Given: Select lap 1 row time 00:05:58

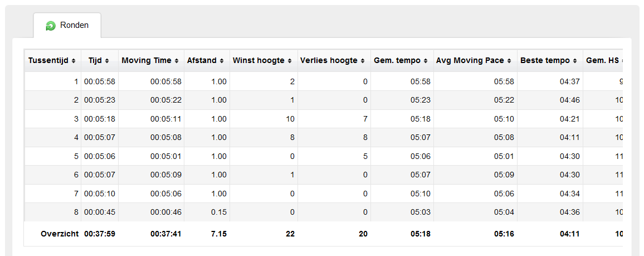Looking at the screenshot, I should pyautogui.click(x=99, y=81).
